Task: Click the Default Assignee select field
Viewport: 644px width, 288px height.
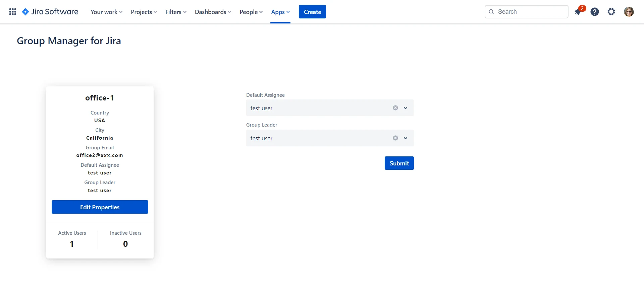Action: pyautogui.click(x=330, y=108)
